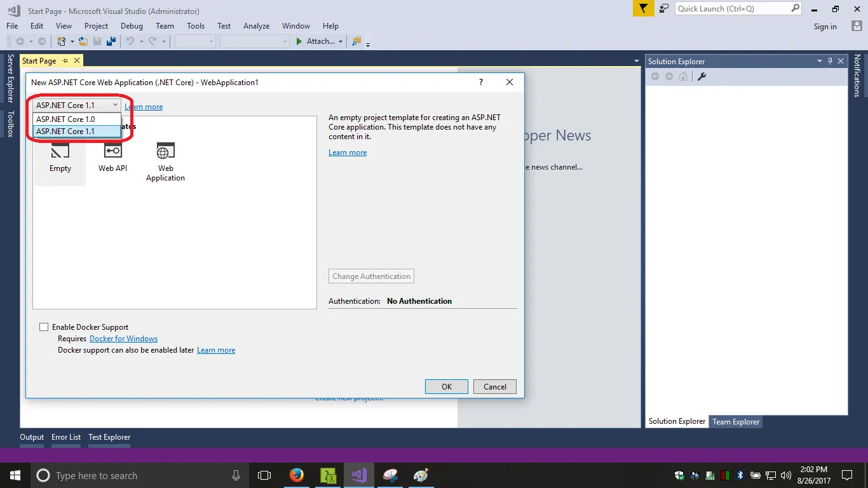Open Task View on the taskbar
The width and height of the screenshot is (868, 488).
264,475
